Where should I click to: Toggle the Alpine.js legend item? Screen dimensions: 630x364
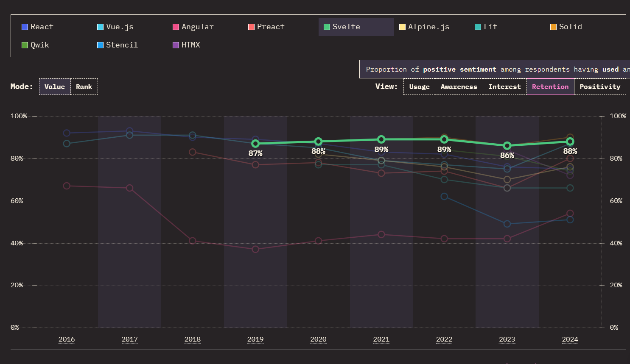431,27
